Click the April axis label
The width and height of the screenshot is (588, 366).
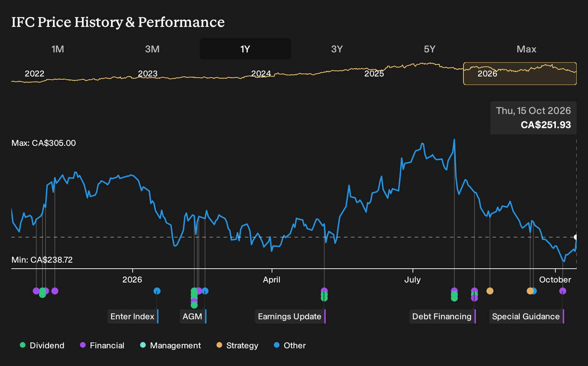(271, 280)
